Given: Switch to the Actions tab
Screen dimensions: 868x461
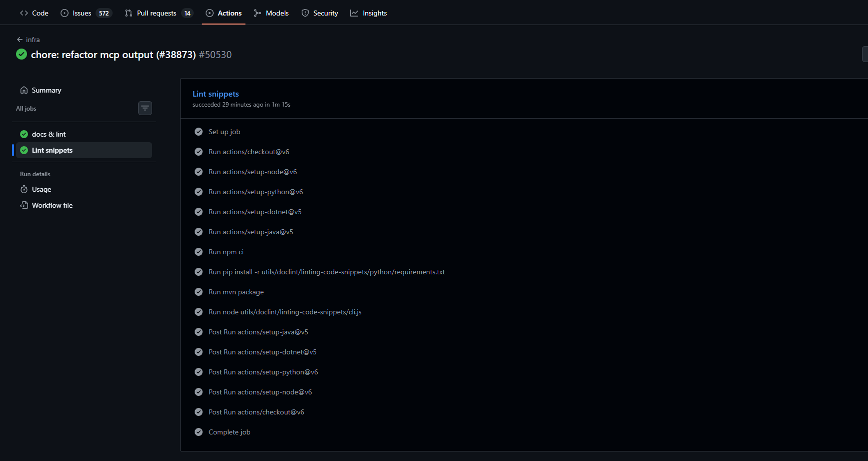Looking at the screenshot, I should coord(224,13).
